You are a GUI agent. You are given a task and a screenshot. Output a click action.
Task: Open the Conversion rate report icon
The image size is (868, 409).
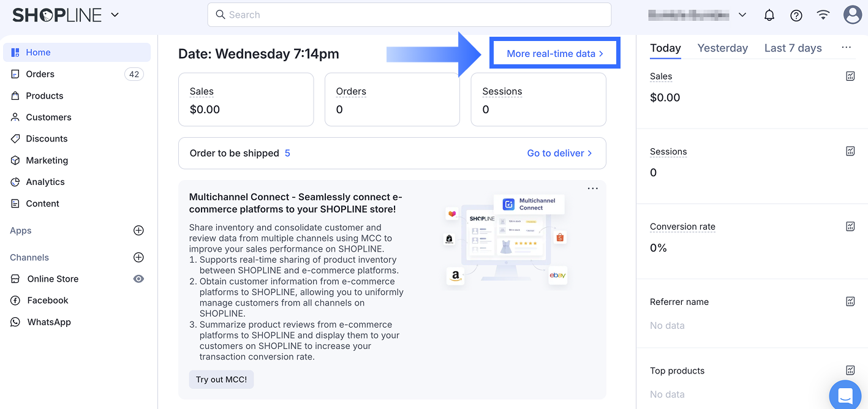click(850, 227)
